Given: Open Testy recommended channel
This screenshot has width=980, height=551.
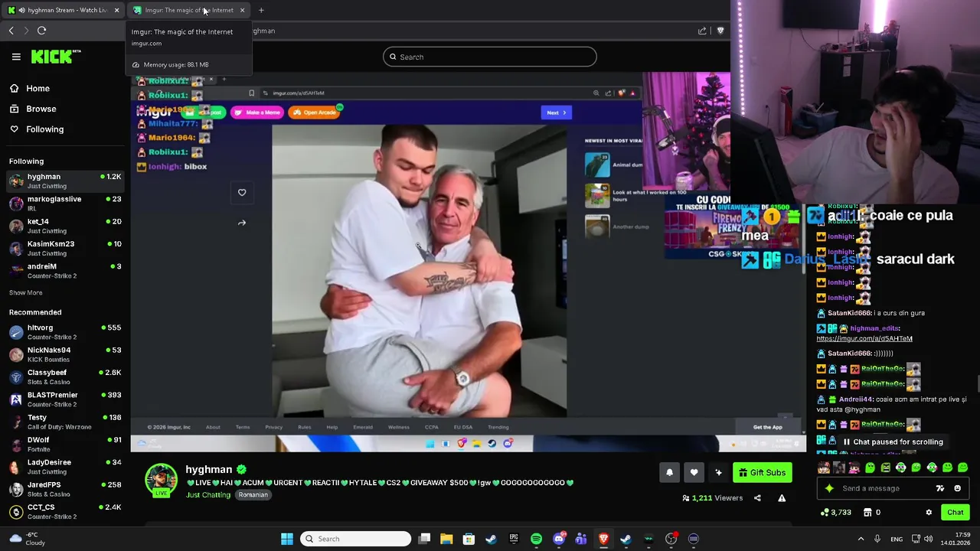Looking at the screenshot, I should tap(64, 422).
